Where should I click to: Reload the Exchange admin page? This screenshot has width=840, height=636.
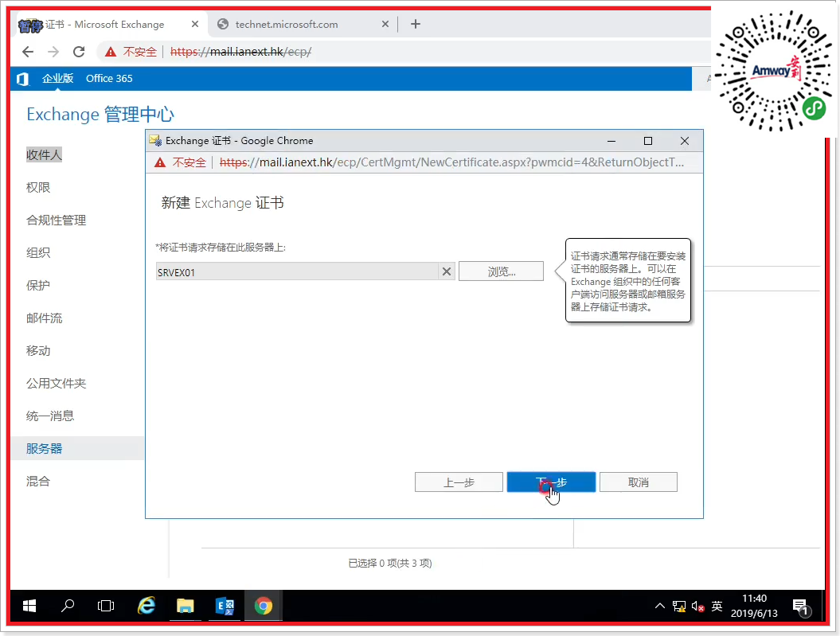click(x=79, y=52)
